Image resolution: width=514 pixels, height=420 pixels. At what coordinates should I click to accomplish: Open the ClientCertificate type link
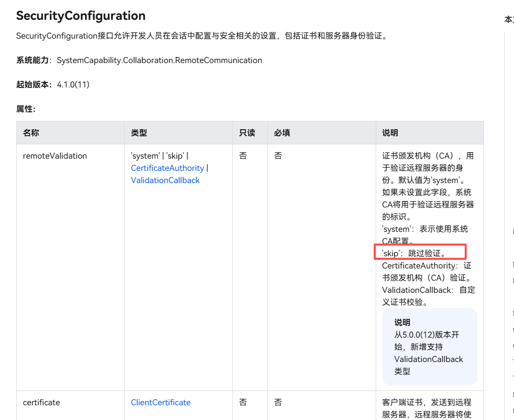[x=161, y=402]
